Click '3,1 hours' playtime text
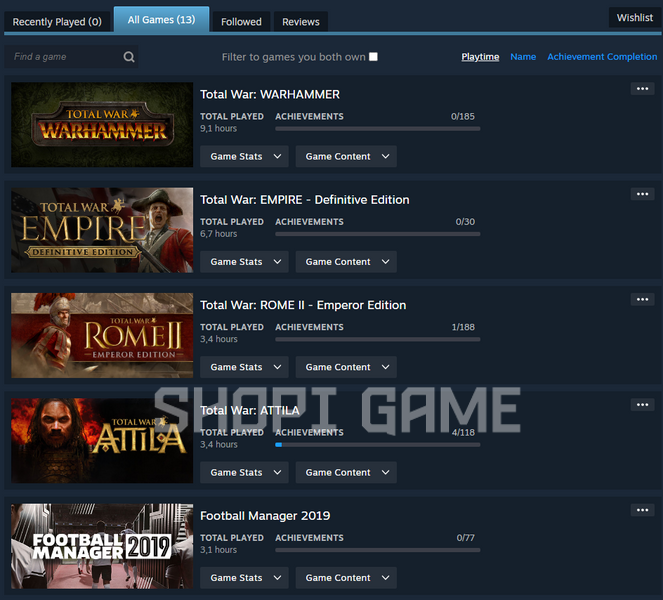663x600 pixels. 218,549
